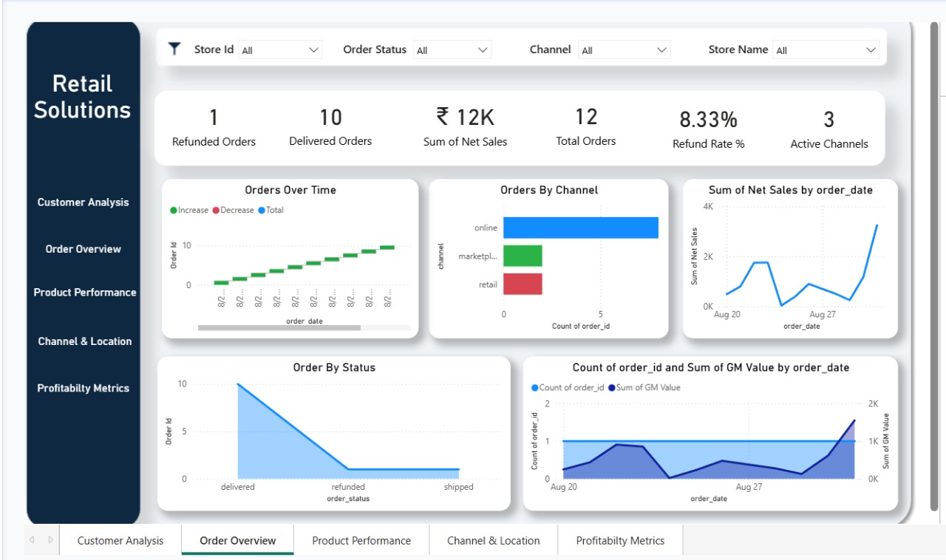Click the filter funnel icon
This screenshot has width=946, height=560.
point(174,49)
